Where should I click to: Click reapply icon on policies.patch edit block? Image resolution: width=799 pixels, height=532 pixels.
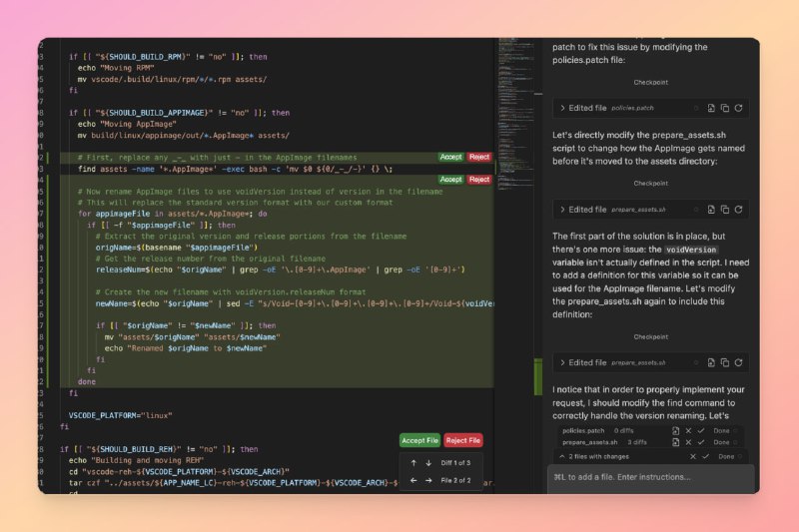738,108
